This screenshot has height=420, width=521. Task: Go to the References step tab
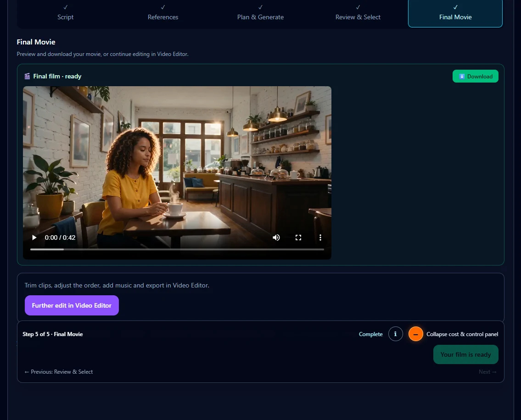[x=163, y=13]
